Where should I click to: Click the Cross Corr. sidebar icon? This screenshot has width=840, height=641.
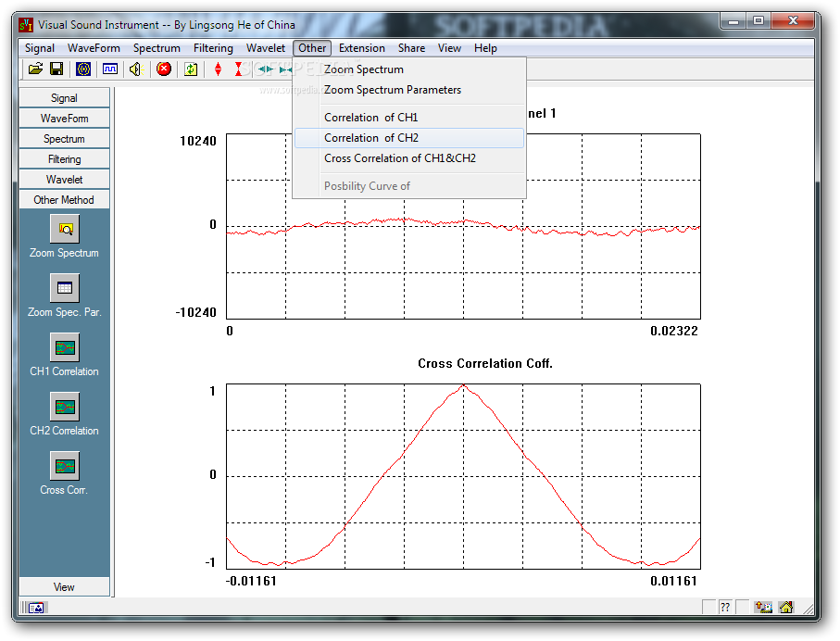click(x=65, y=466)
